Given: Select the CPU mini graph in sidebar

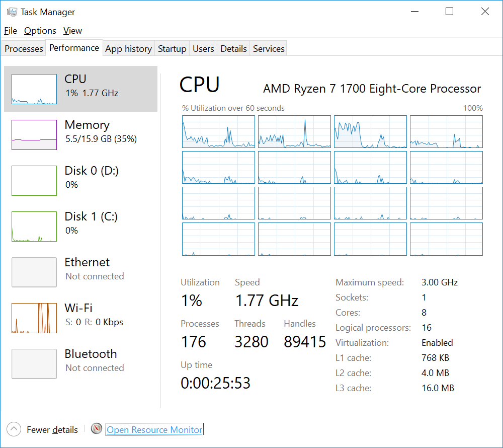Looking at the screenshot, I should pyautogui.click(x=34, y=89).
